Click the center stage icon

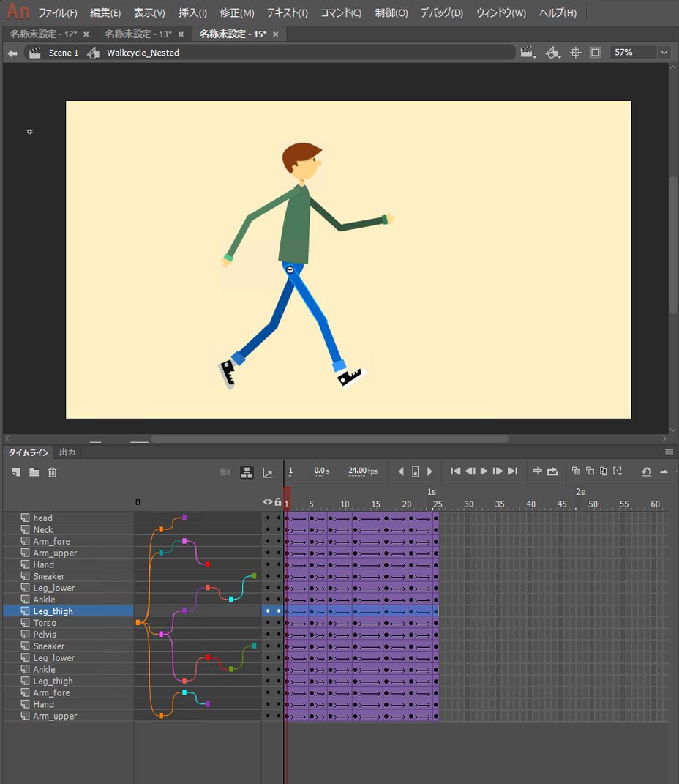click(x=575, y=53)
